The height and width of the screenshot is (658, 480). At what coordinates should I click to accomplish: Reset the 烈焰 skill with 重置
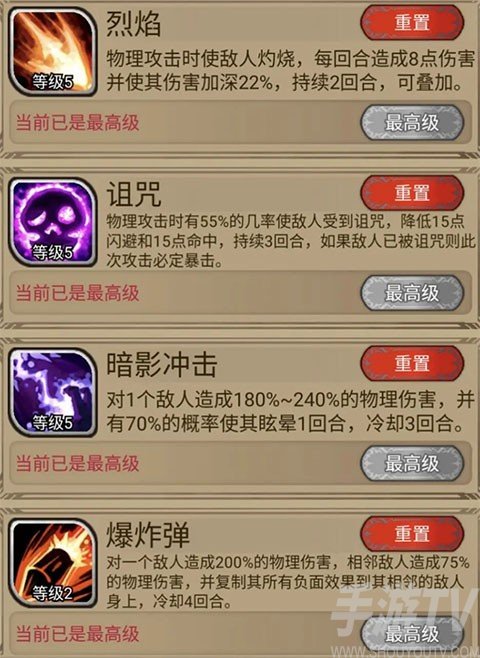click(412, 23)
